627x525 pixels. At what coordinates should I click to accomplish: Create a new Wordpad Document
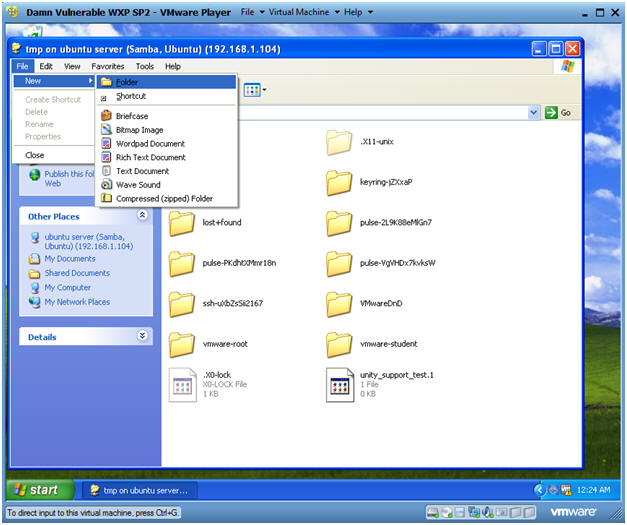(x=166, y=144)
